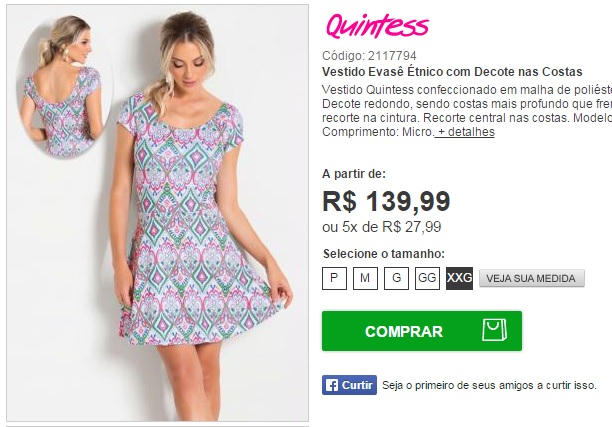Select size M
The image size is (612, 427).
tap(365, 278)
